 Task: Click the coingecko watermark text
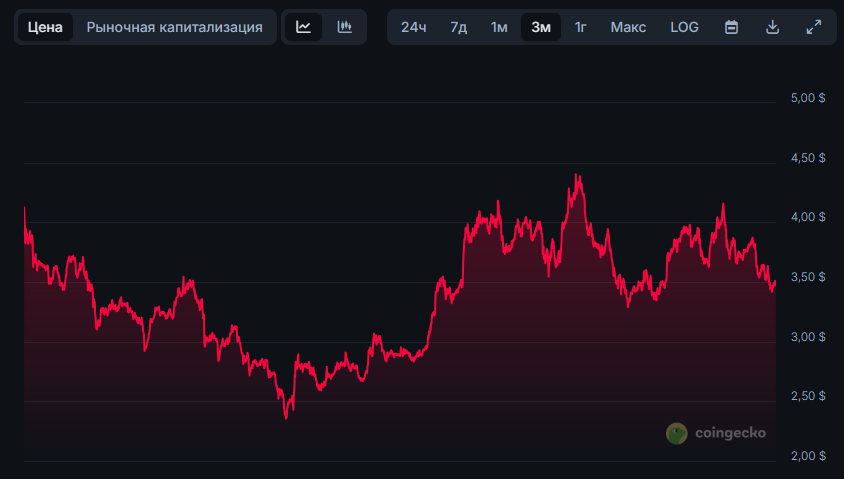coord(729,433)
